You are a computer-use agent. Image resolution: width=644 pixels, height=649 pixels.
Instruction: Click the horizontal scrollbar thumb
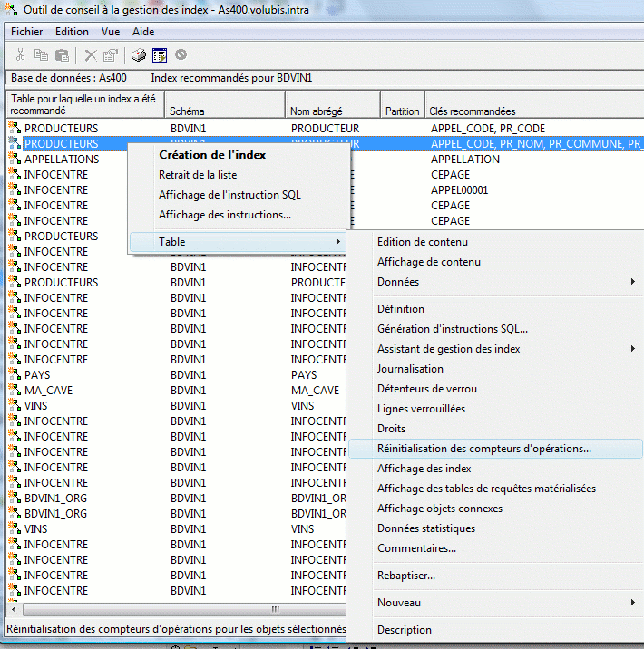tap(184, 609)
